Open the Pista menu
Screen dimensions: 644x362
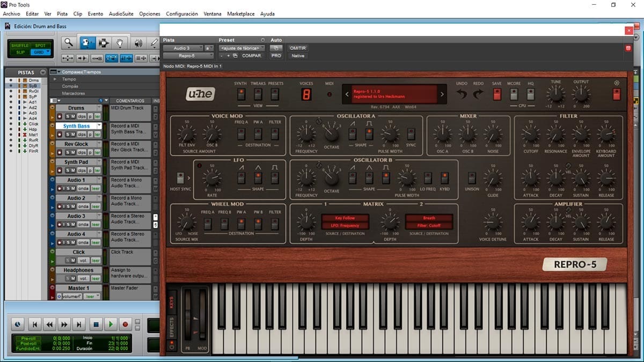point(62,13)
